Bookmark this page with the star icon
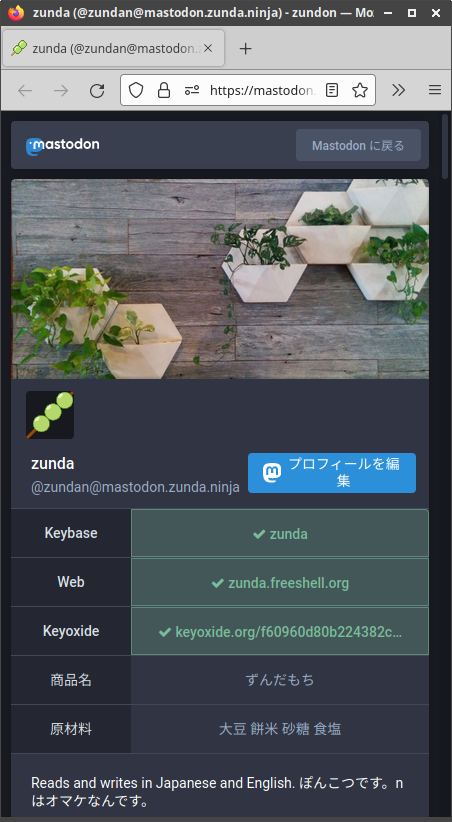 tap(360, 90)
